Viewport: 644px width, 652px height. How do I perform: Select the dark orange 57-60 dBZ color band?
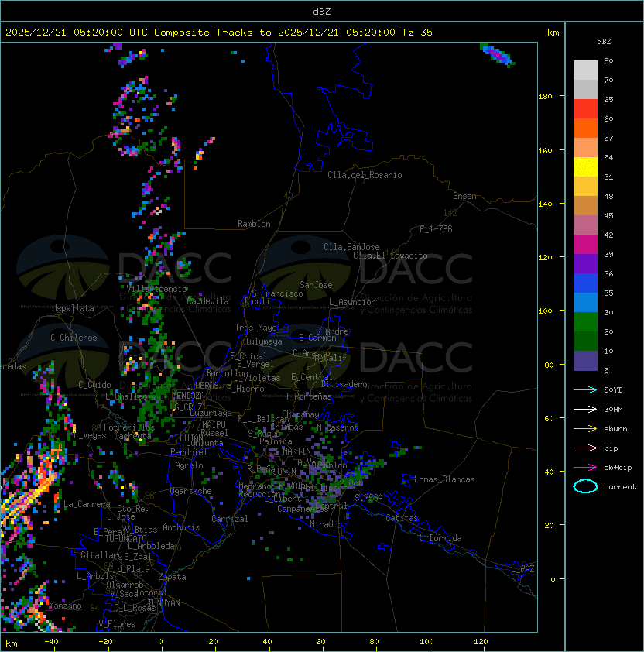click(x=585, y=129)
